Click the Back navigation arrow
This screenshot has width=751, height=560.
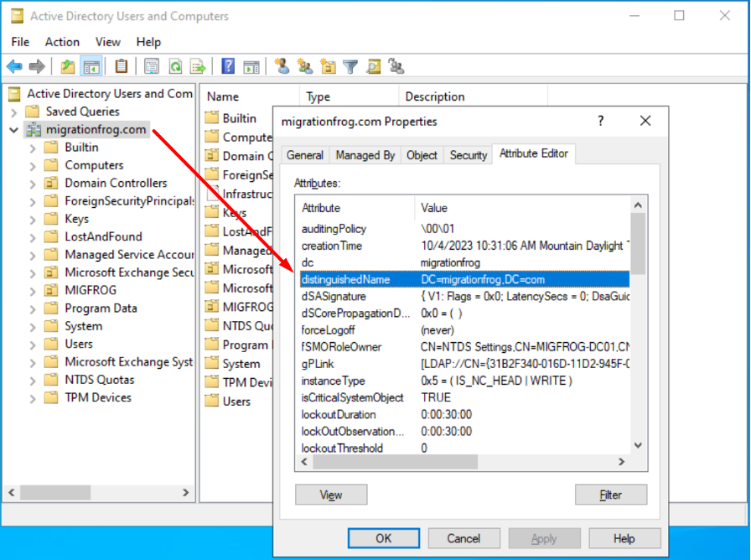coord(14,66)
